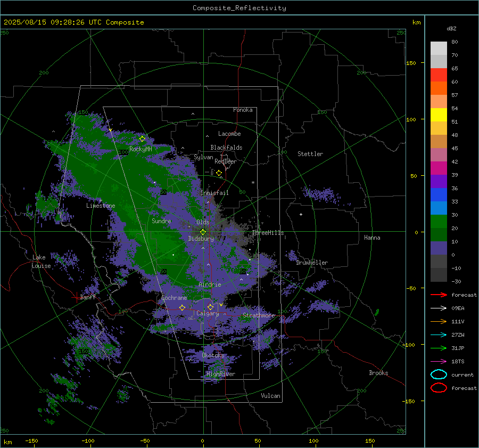Click the cyan 27ZW arrow icon

[439, 335]
